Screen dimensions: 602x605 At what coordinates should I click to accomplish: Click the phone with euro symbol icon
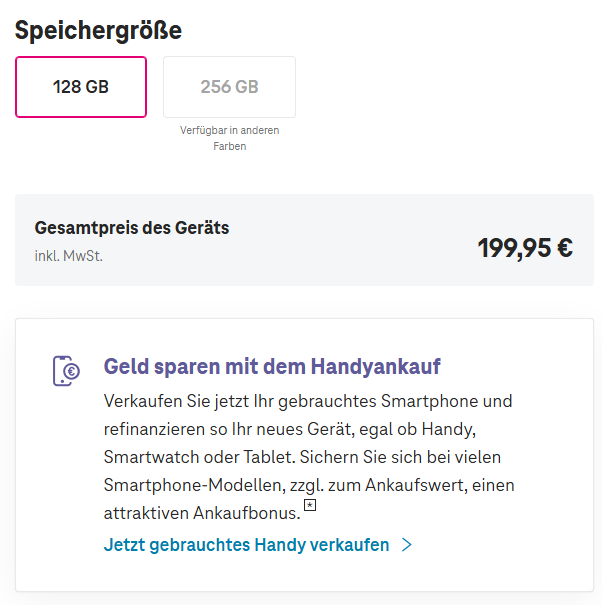66,370
